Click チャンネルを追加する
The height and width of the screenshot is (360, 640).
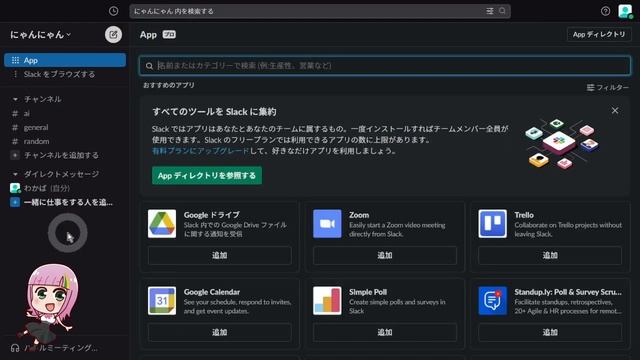pyautogui.click(x=61, y=155)
